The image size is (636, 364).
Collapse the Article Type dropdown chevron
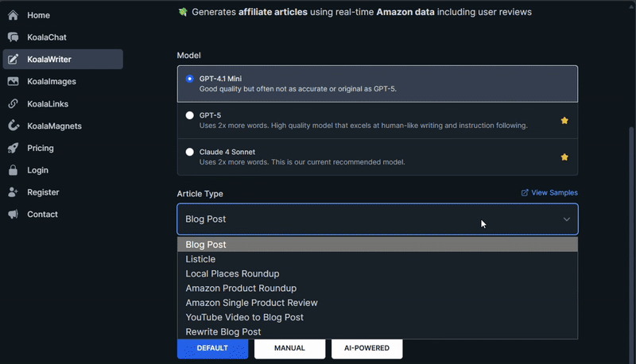point(566,219)
